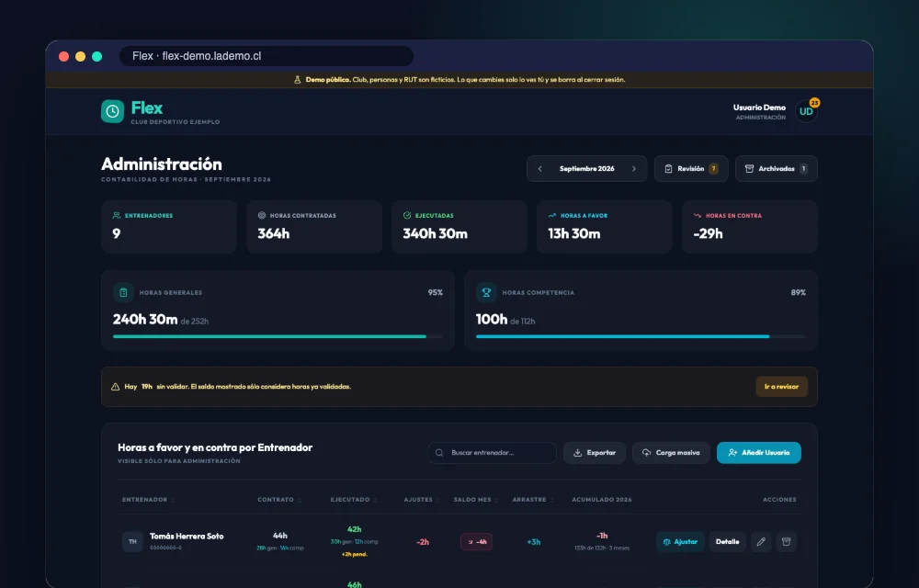The width and height of the screenshot is (919, 588).
Task: Click the Usuario Demo name text
Action: [x=759, y=107]
